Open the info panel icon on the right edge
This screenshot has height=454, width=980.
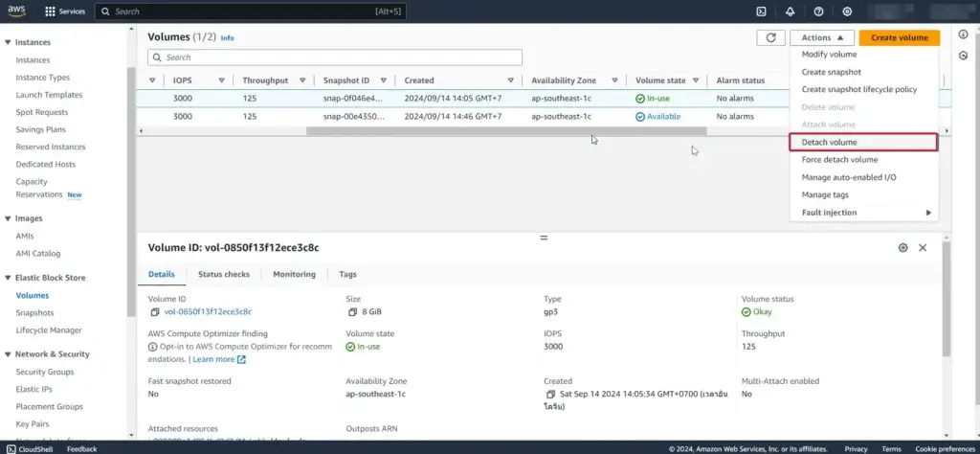point(963,34)
